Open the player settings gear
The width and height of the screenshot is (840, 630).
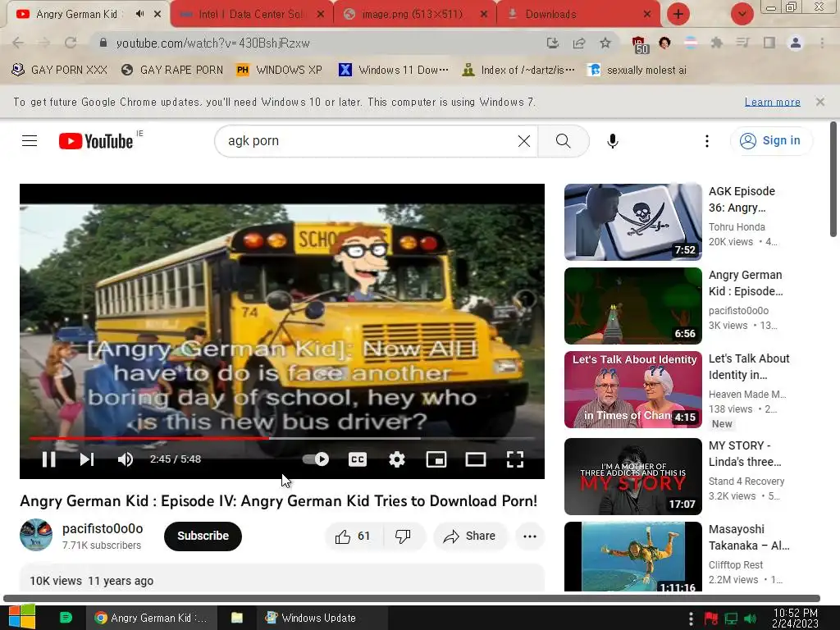coord(396,459)
